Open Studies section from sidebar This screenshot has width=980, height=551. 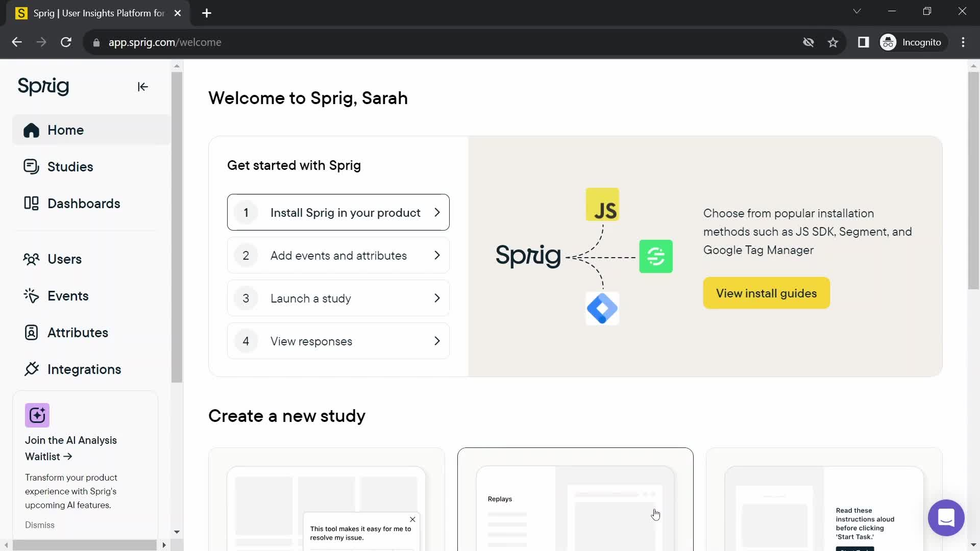click(70, 167)
